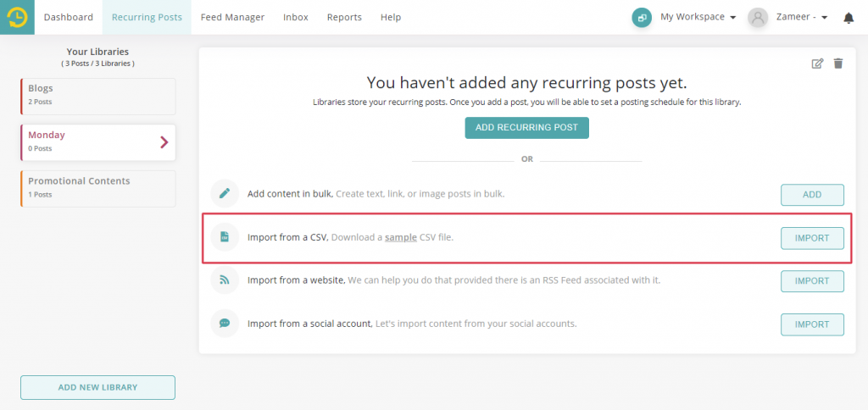Click the ADD RECURRING POST button
Screen dimensions: 868x410
tap(526, 128)
